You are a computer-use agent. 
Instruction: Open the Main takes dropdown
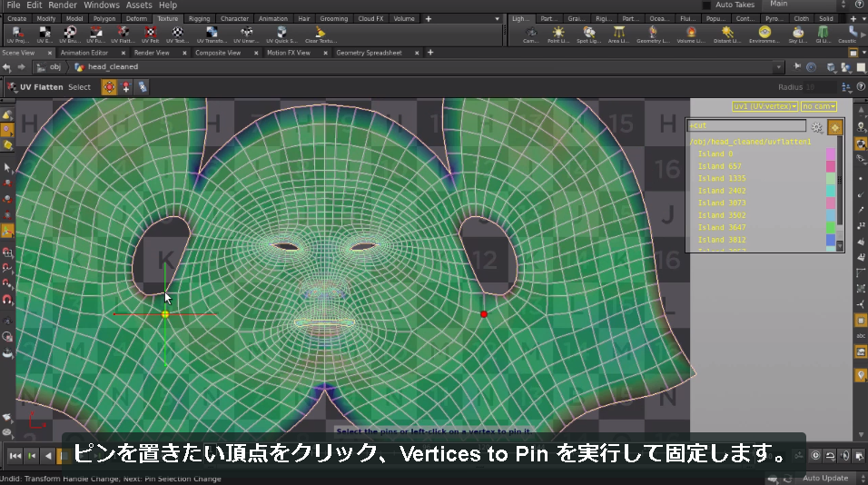(808, 5)
